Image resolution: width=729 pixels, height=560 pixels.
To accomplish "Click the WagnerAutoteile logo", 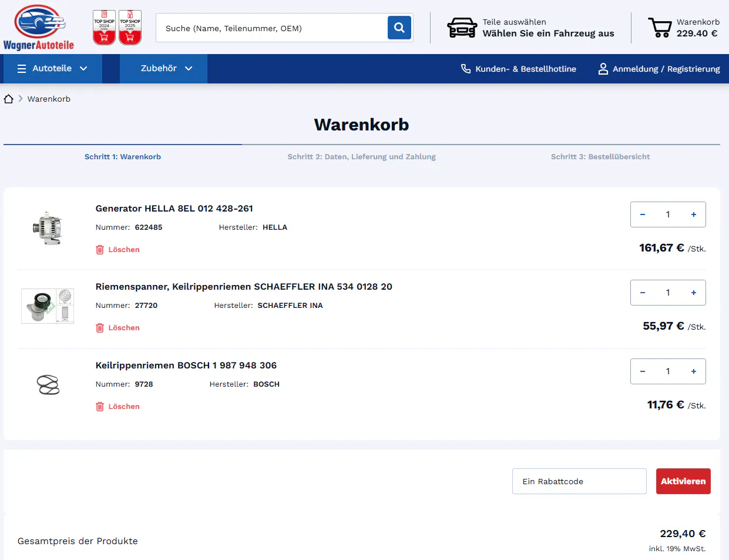I will coord(39,28).
